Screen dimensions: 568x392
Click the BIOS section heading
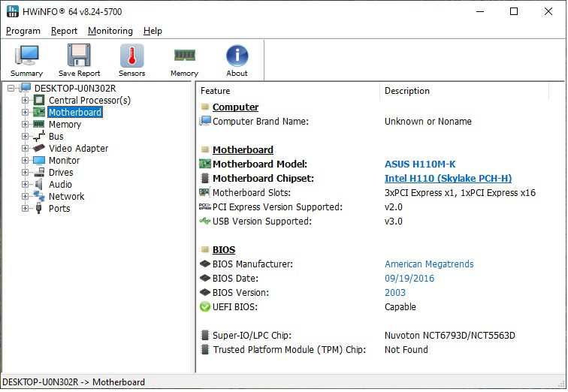224,250
